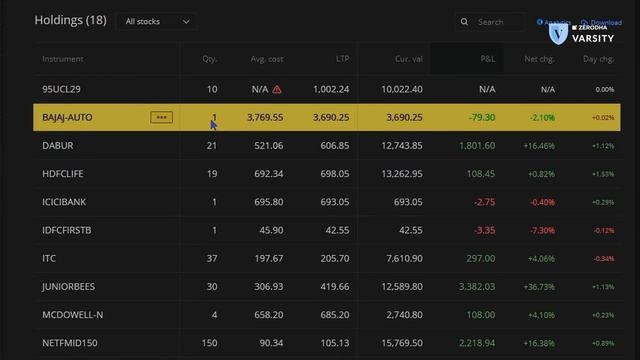This screenshot has width=640, height=360.
Task: Click 95UCL29 LTP value 1,002.24
Action: coord(331,89)
